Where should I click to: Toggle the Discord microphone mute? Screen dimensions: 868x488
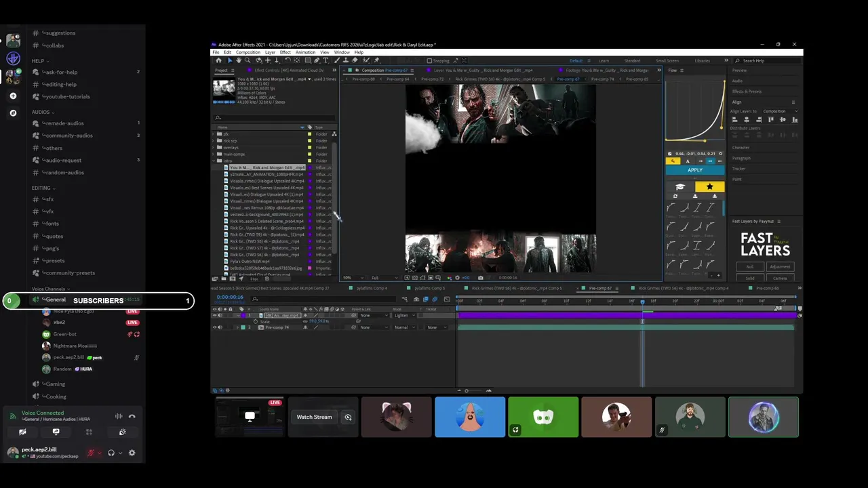coord(91,453)
